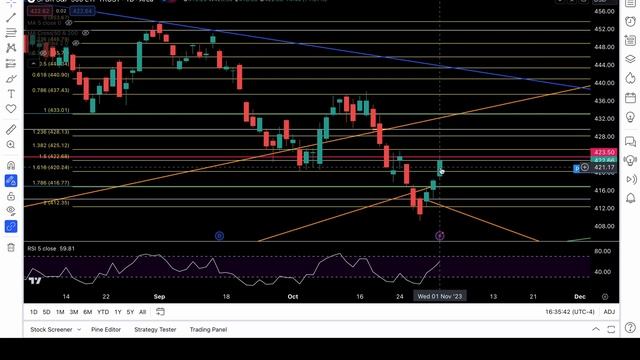Click the blue event marker below mid-September
Viewport: 640px width, 360px height.
coord(219,236)
